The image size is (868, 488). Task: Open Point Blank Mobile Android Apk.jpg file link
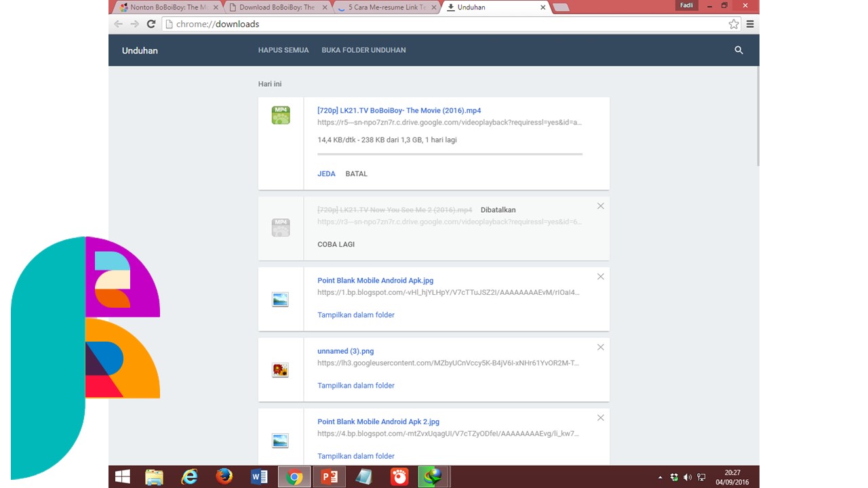(376, 281)
